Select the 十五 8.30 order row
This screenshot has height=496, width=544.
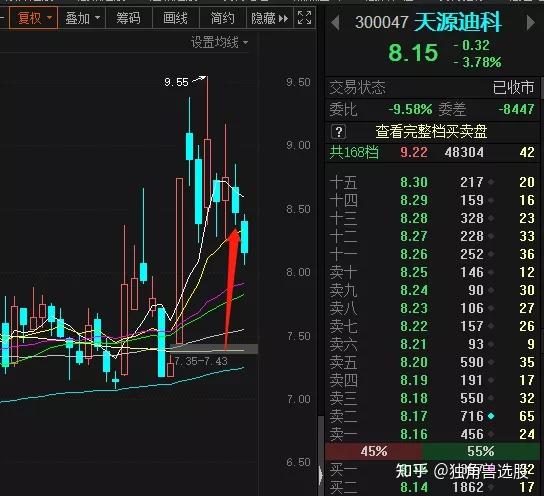pos(432,182)
